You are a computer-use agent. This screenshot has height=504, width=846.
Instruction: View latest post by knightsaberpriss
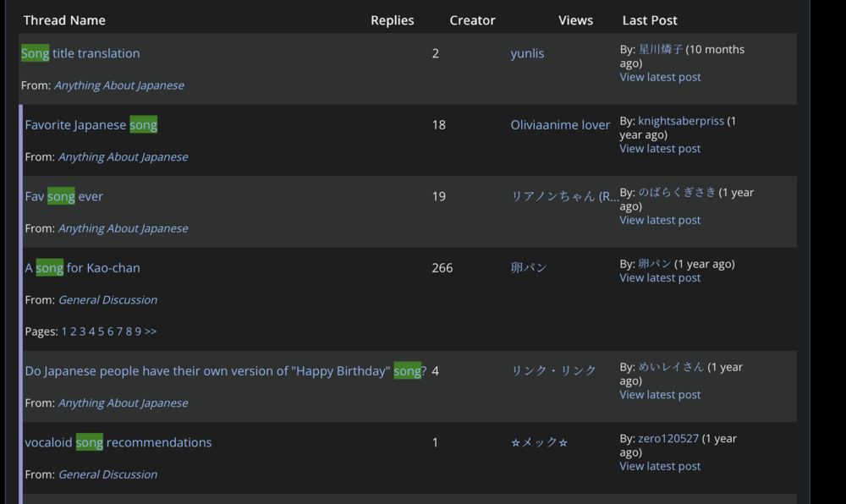coord(660,149)
